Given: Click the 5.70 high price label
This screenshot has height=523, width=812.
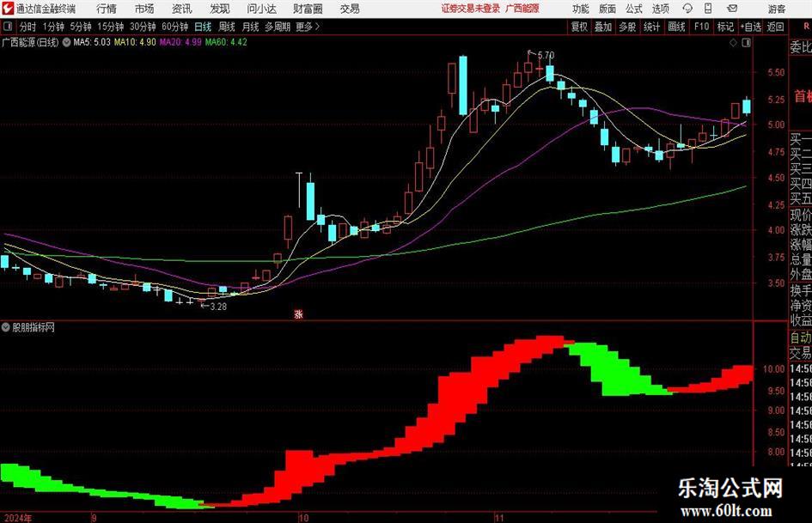Looking at the screenshot, I should pos(546,55).
